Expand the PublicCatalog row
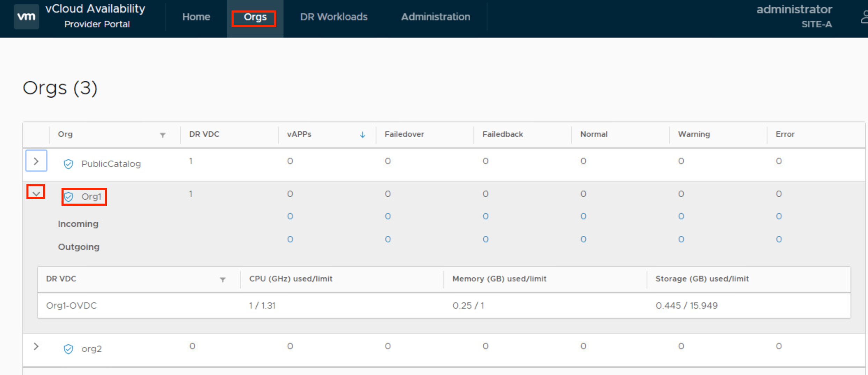The image size is (868, 375). point(36,161)
